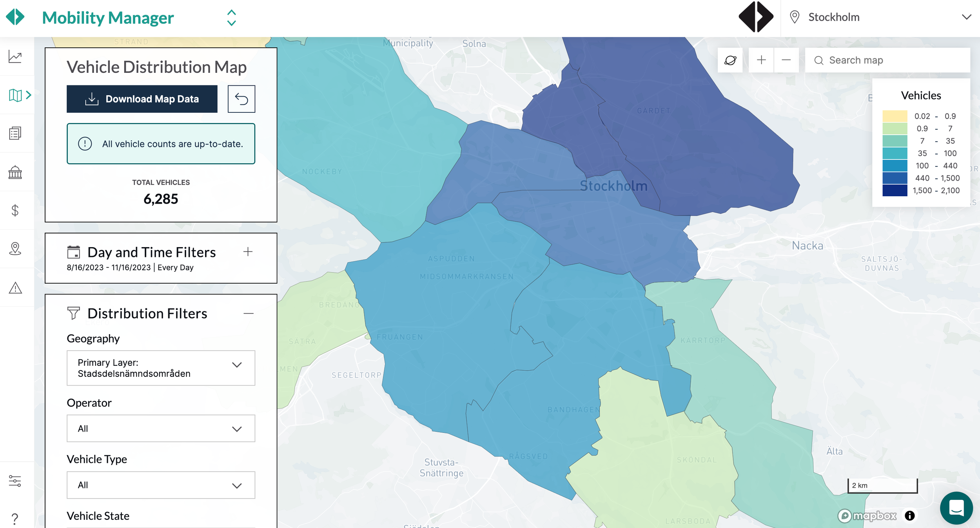Click the help question mark icon
The height and width of the screenshot is (528, 980).
(x=15, y=519)
